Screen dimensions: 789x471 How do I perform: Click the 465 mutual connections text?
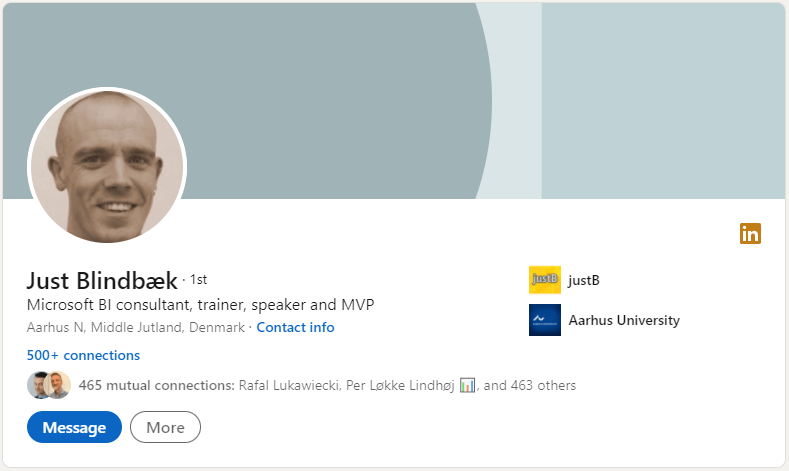(x=156, y=385)
